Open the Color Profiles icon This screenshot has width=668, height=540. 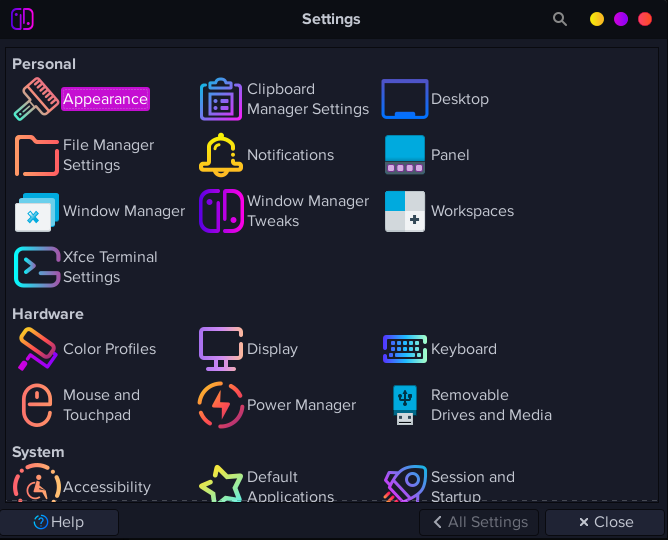(x=37, y=349)
